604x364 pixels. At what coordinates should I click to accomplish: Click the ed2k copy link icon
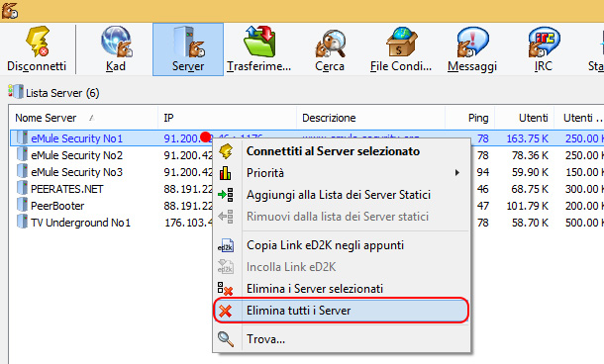click(226, 245)
